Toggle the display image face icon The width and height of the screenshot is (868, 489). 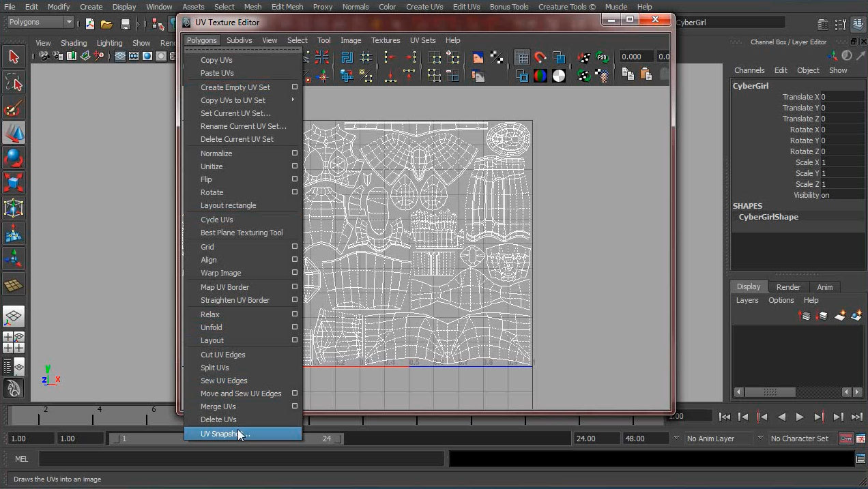[478, 57]
